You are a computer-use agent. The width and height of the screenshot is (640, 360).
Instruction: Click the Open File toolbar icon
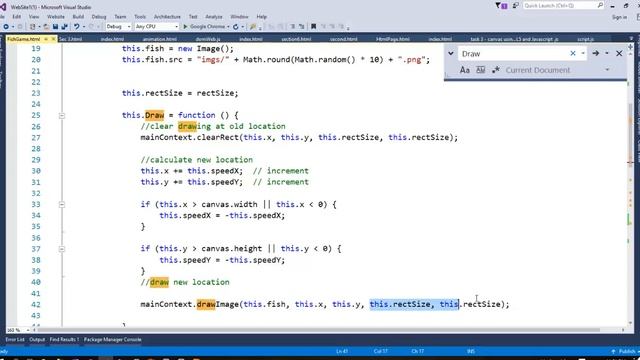[x=46, y=27]
